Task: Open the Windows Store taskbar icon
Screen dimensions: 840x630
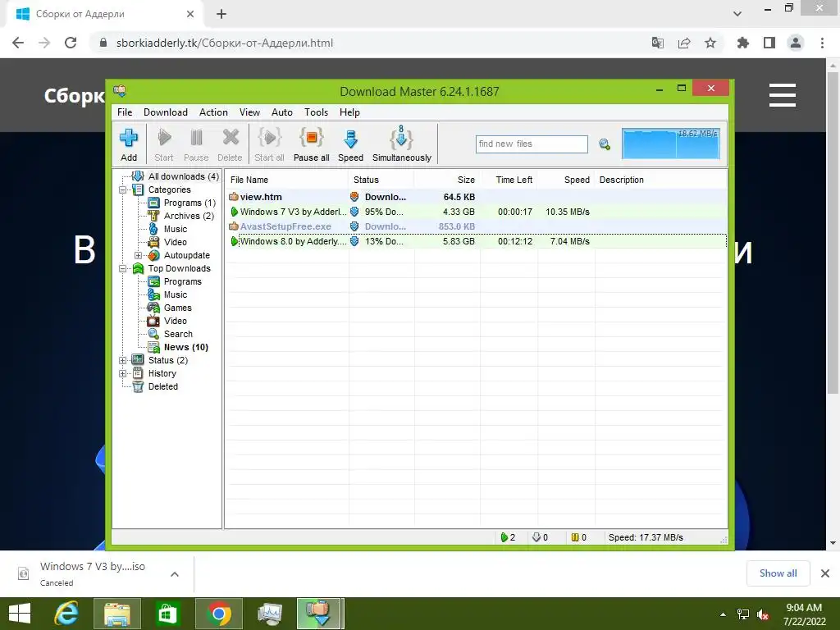Action: [167, 614]
